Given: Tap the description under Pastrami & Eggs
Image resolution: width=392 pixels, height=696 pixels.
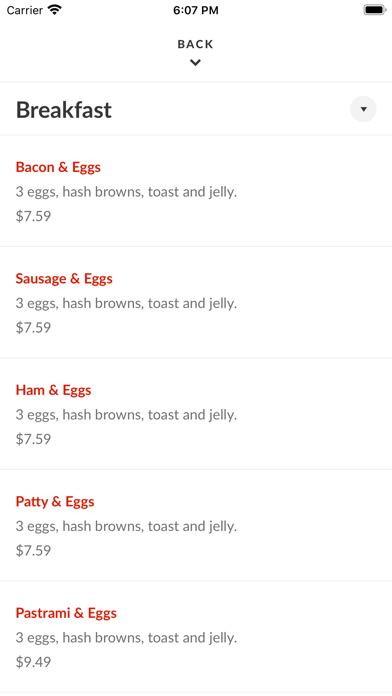Looking at the screenshot, I should point(127,638).
